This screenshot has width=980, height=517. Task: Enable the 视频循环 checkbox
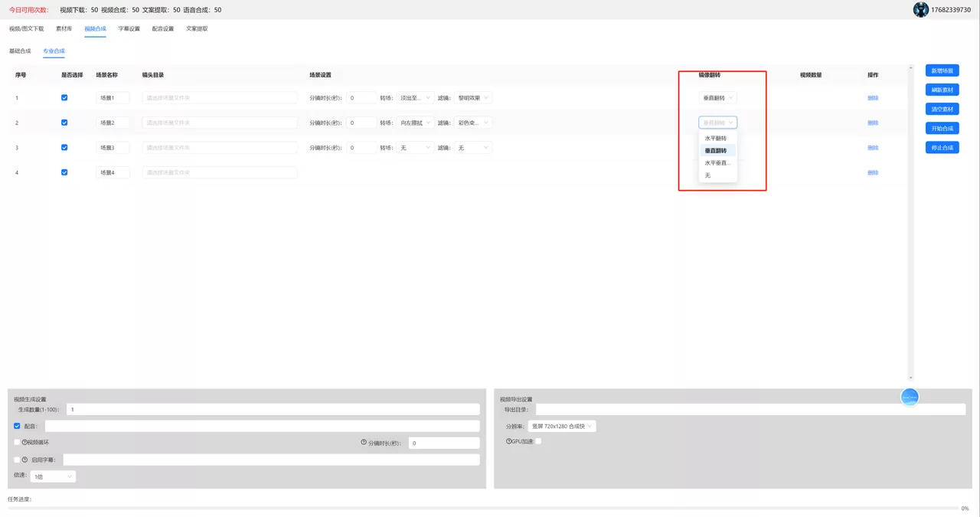tap(18, 443)
